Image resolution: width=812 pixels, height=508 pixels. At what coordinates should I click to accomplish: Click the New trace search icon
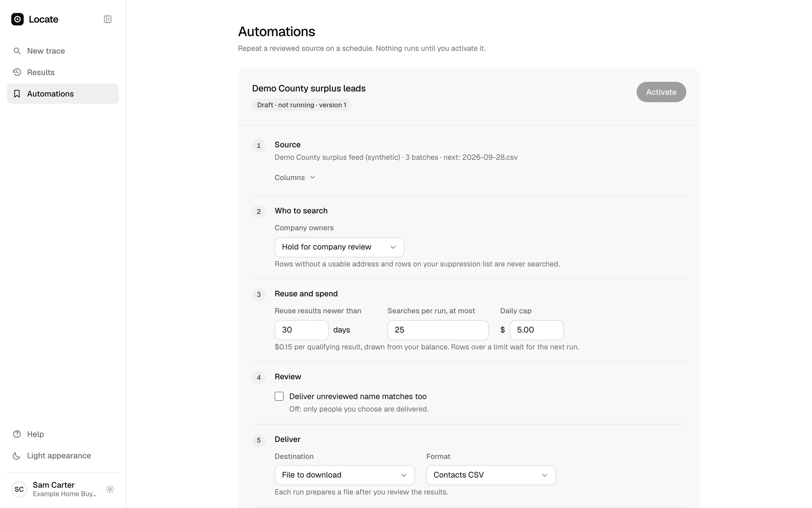coord(17,51)
